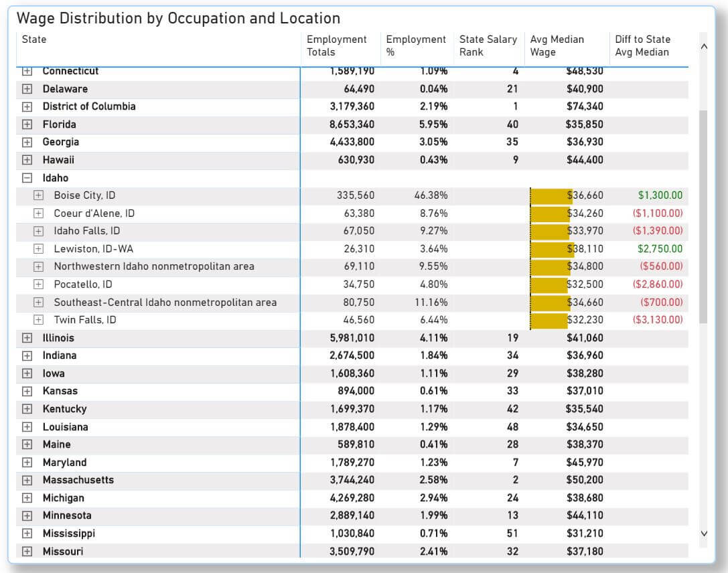The image size is (728, 573).
Task: Expand the Twin Falls, ID row
Action: pyautogui.click(x=39, y=320)
